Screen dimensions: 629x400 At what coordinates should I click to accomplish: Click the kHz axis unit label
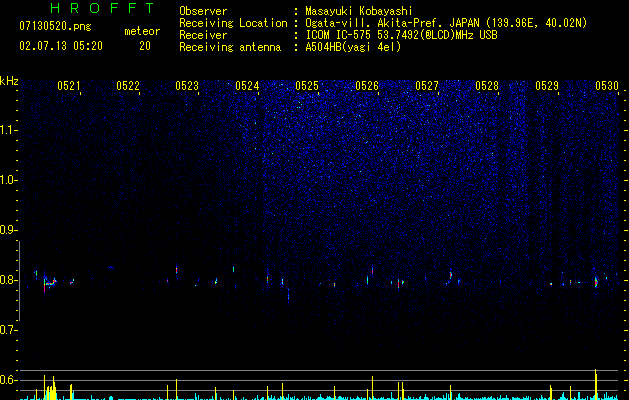pos(9,81)
